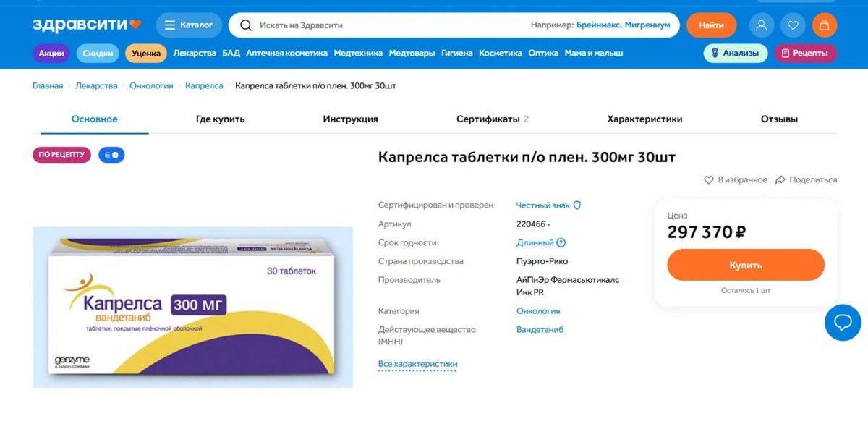Click the product title Капрелса таблетки
The image size is (868, 424).
[527, 157]
